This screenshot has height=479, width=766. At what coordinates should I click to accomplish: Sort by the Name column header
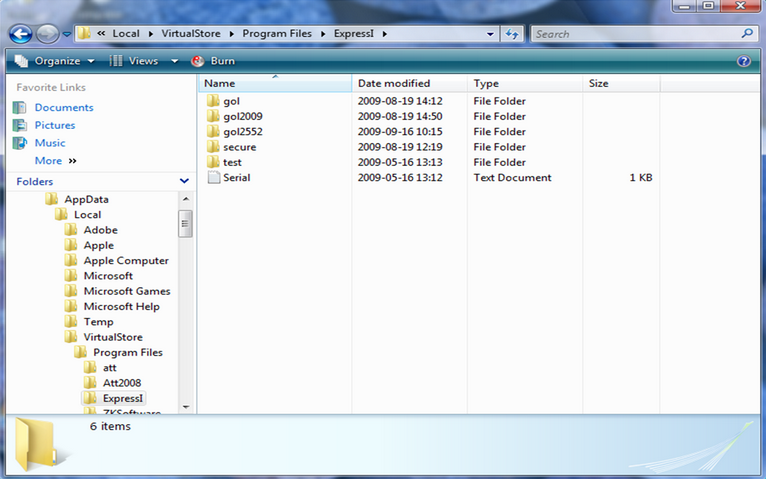point(275,83)
